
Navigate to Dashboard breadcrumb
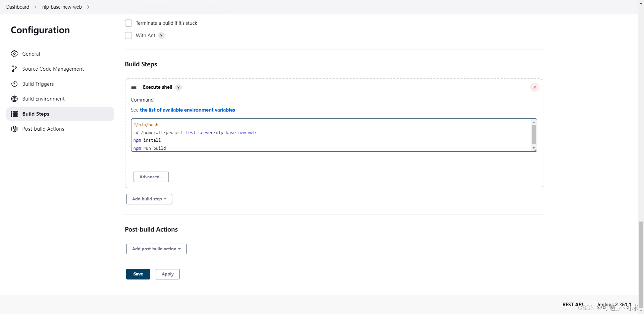tap(18, 7)
